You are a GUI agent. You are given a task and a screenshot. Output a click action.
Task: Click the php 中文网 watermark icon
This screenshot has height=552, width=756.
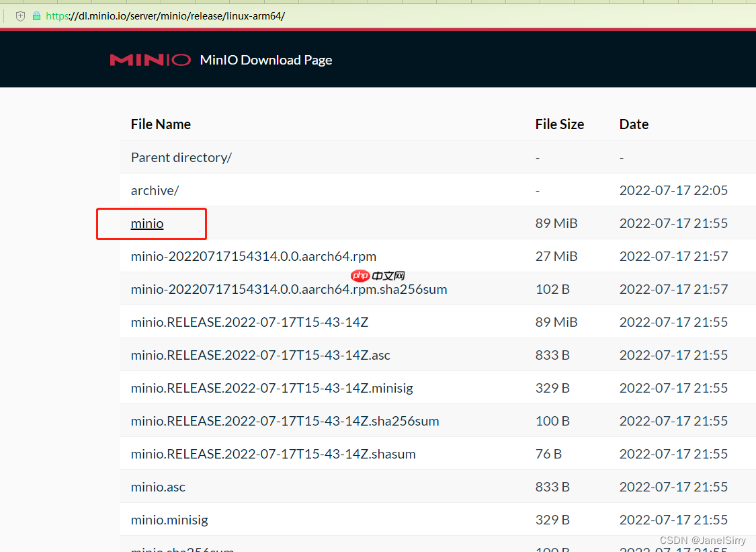tap(360, 276)
